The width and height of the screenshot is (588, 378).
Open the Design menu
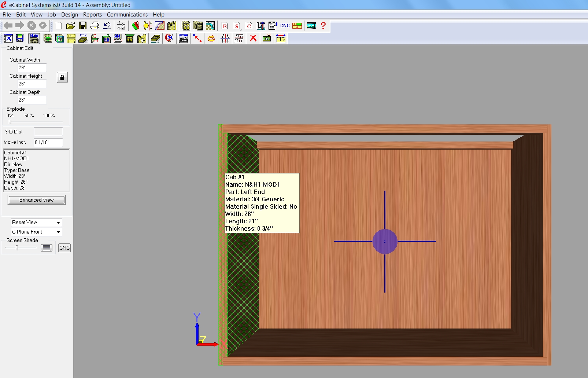(x=69, y=15)
